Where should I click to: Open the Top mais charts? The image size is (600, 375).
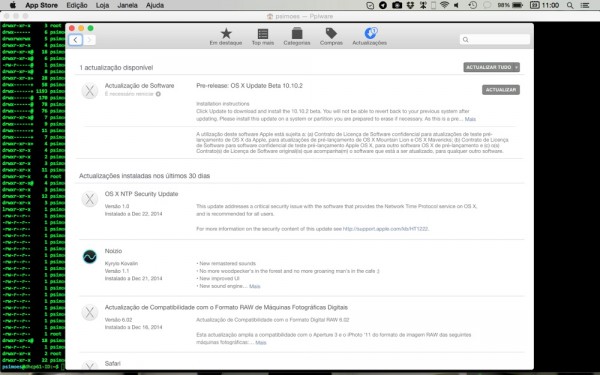click(263, 37)
